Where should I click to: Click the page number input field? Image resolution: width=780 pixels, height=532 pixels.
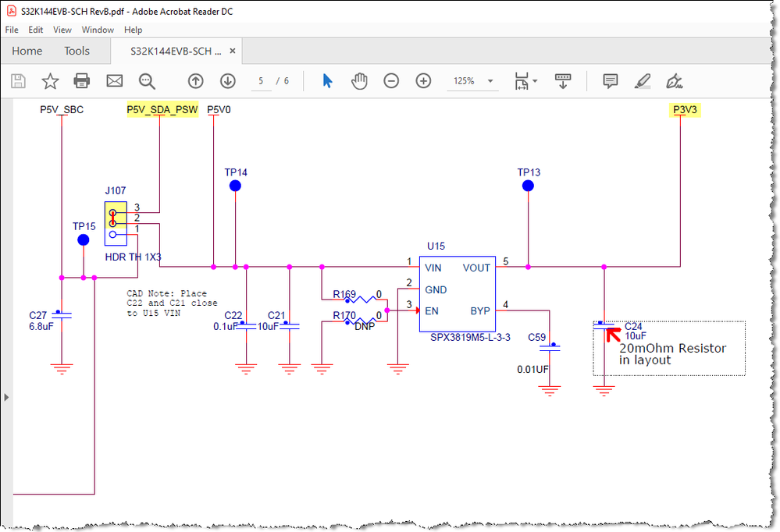(x=261, y=80)
